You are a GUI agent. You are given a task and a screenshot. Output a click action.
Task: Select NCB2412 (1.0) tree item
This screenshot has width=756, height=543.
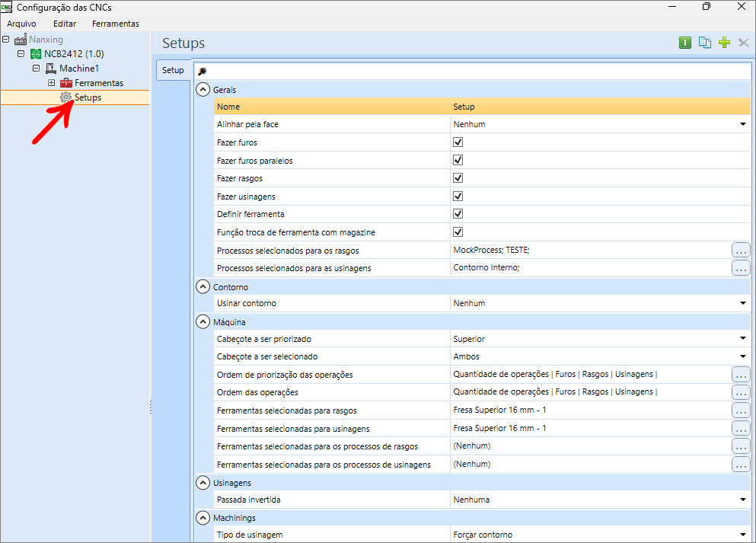point(74,53)
